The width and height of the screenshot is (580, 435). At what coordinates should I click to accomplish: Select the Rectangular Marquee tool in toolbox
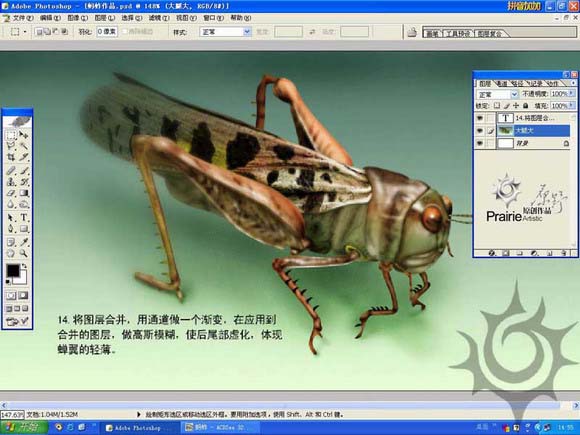11,135
